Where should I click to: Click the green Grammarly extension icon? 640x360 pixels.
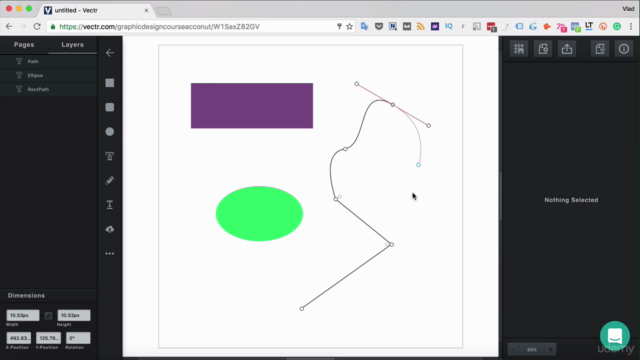617,27
